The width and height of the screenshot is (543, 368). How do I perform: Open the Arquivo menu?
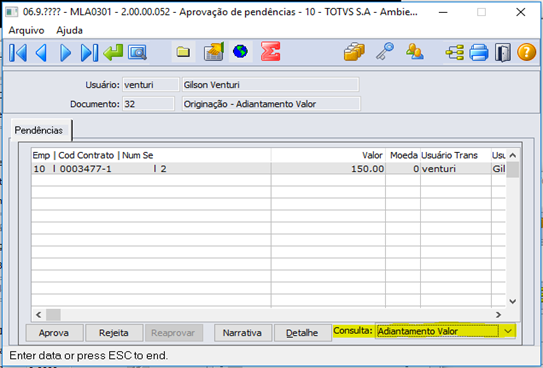26,30
